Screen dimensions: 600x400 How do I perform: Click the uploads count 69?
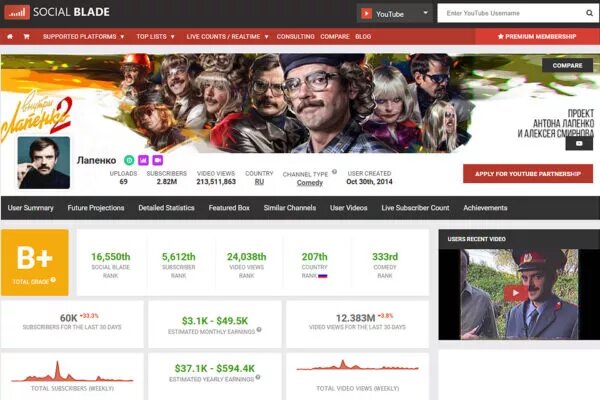[x=123, y=181]
